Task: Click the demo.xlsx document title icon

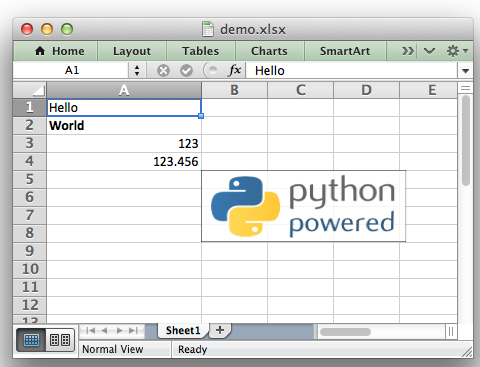Action: [x=208, y=29]
